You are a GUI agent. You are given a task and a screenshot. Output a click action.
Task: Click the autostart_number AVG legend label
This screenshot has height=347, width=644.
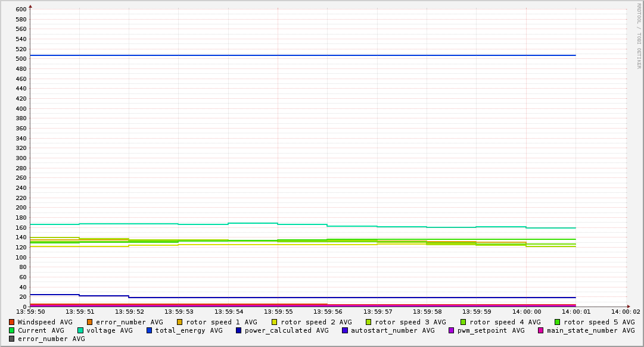tap(393, 330)
